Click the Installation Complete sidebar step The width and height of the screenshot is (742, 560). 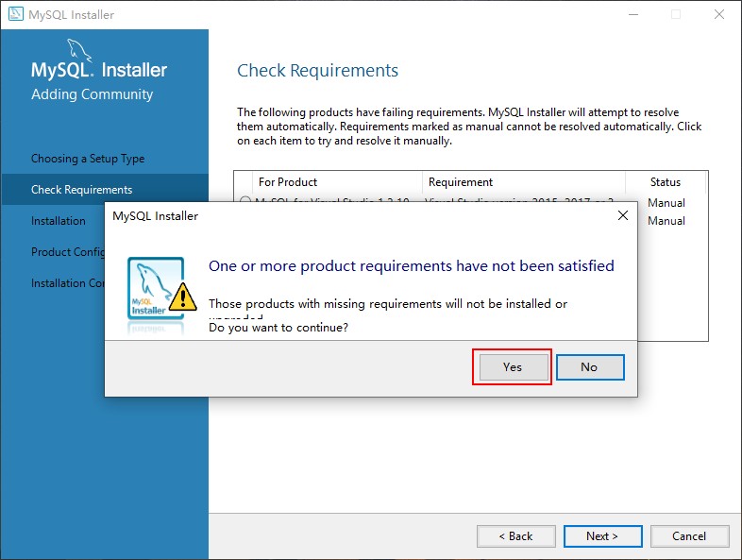68,283
